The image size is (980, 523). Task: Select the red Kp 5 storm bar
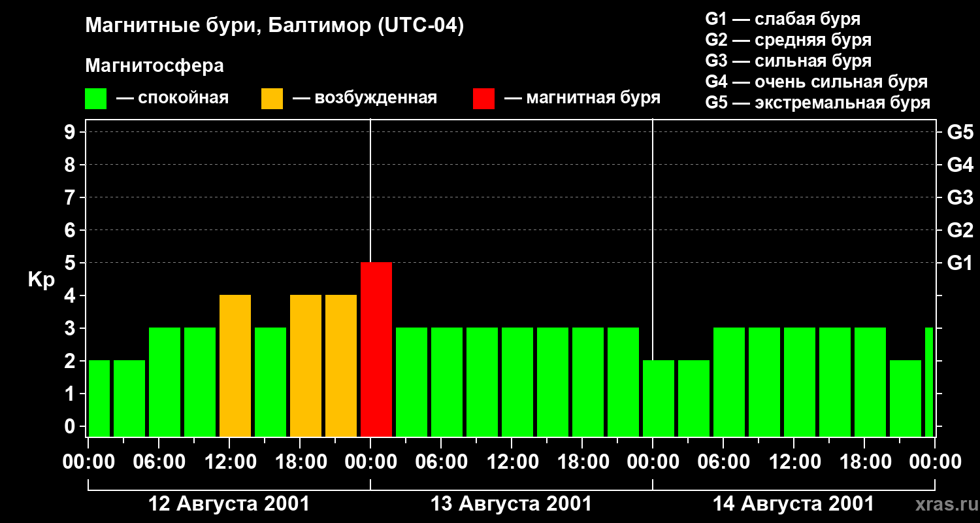coord(376,349)
